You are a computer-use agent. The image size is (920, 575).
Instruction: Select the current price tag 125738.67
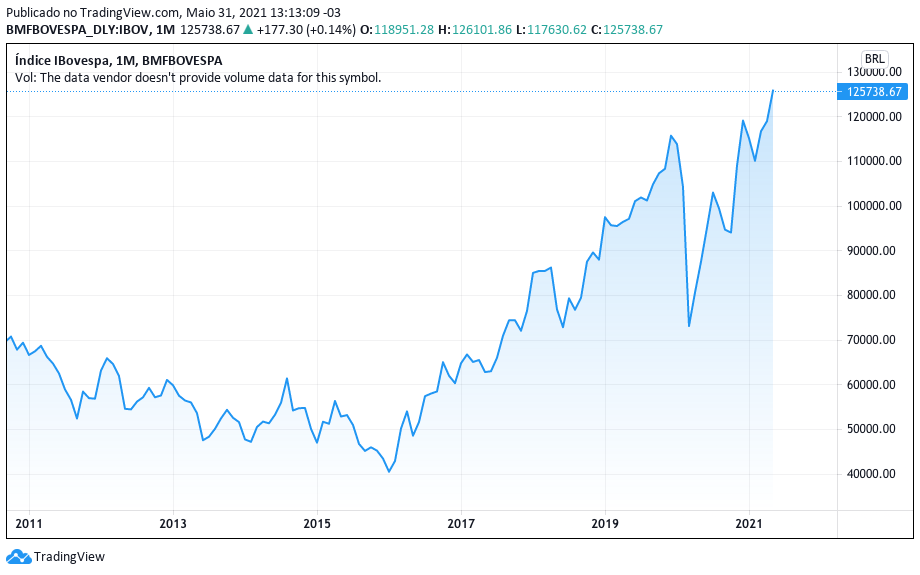tap(872, 92)
